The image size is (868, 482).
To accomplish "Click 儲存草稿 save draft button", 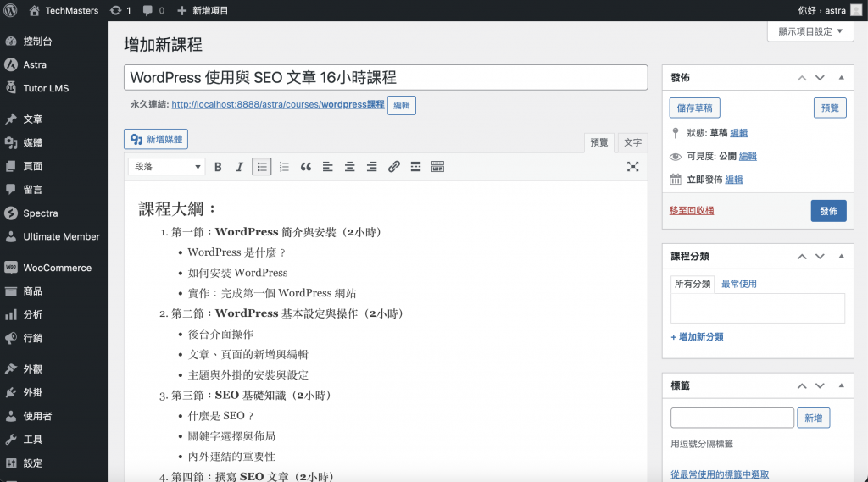I will [695, 108].
